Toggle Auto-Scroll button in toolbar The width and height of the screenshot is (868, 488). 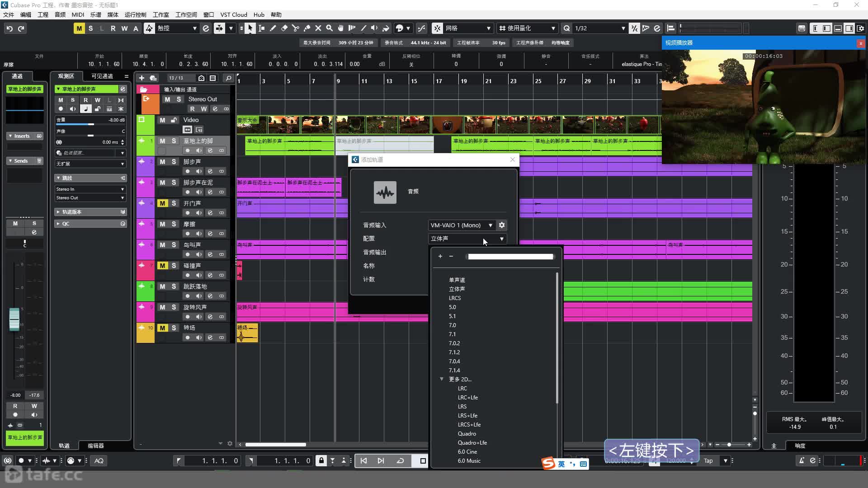click(x=219, y=28)
